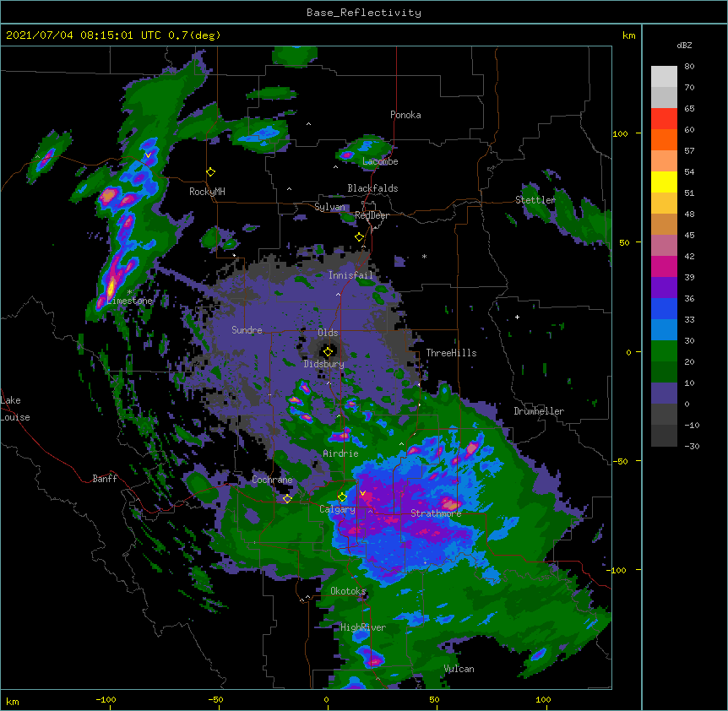Click the Cochrane city label
This screenshot has width=728, height=711.
click(x=272, y=480)
